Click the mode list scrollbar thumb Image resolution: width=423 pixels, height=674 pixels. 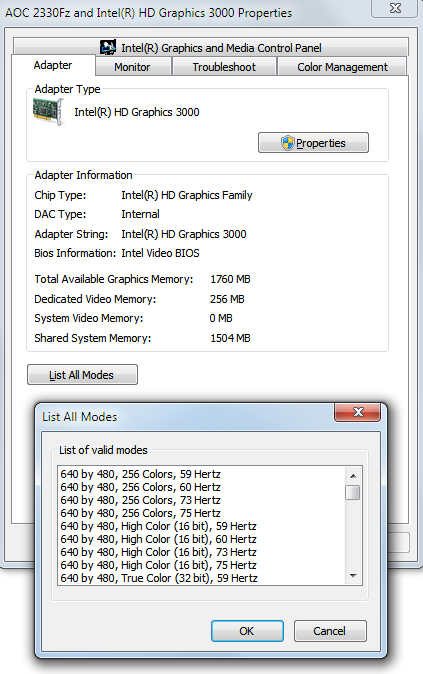pos(353,492)
